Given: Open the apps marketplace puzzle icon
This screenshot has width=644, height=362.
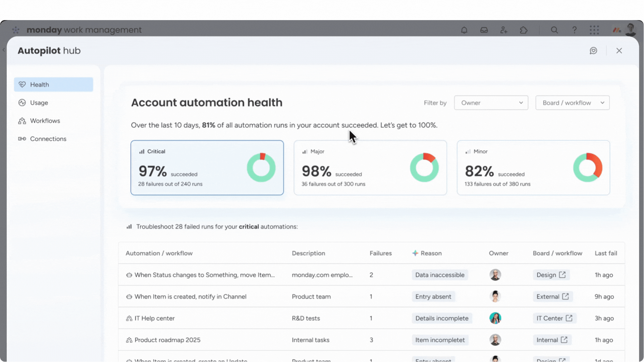Looking at the screenshot, I should [524, 30].
